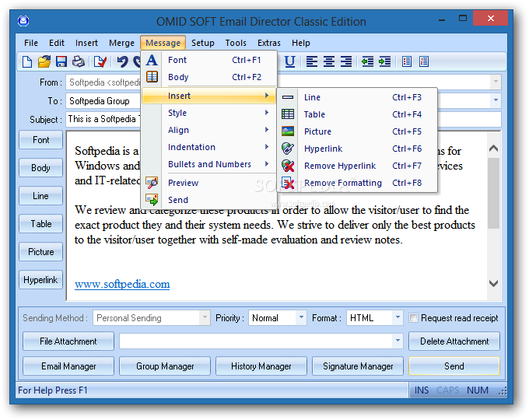Click the Delete Attachment button
This screenshot has height=420, width=529.
tap(454, 341)
